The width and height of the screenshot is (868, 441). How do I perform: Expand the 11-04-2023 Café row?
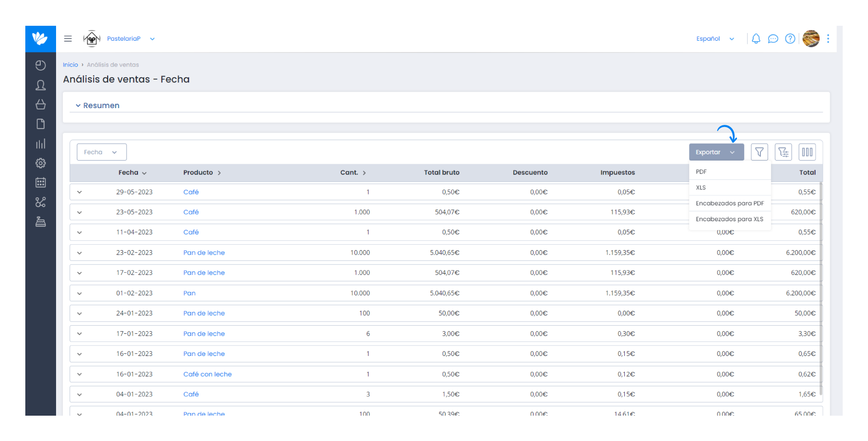point(80,232)
